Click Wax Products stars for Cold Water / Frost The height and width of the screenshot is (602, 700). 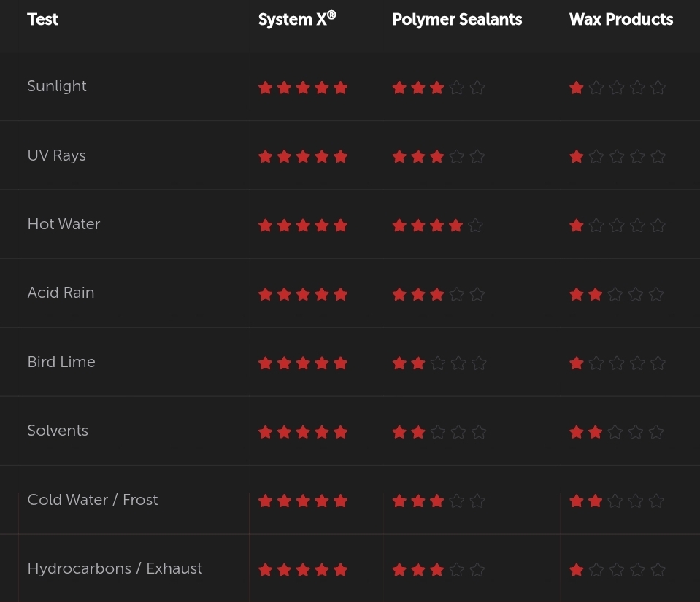[x=617, y=501]
